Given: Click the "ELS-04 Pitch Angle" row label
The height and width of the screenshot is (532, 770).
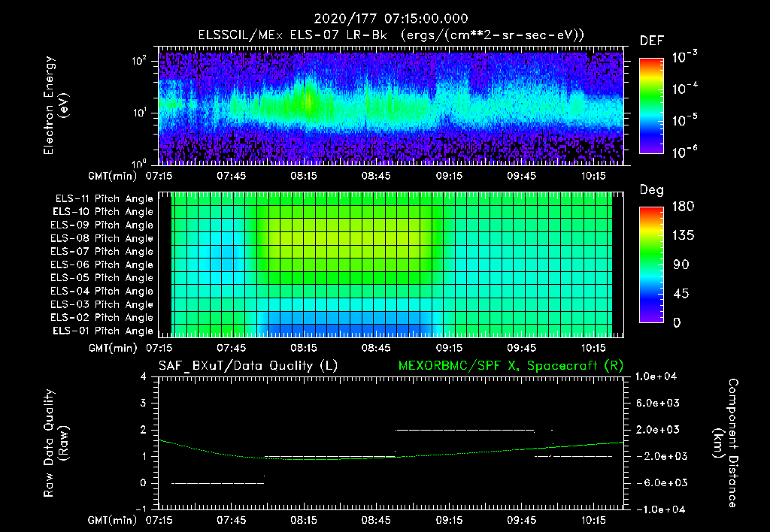Looking at the screenshot, I should click(102, 291).
